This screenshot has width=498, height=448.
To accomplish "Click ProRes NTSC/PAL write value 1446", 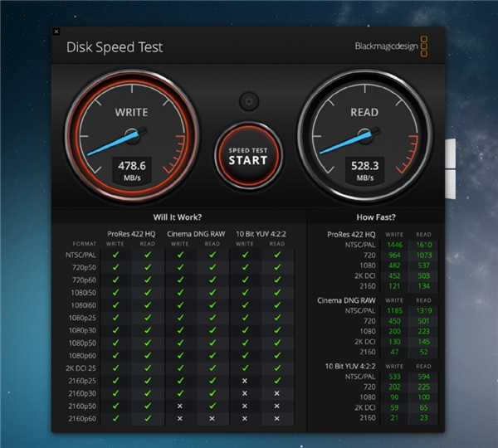I will point(394,245).
